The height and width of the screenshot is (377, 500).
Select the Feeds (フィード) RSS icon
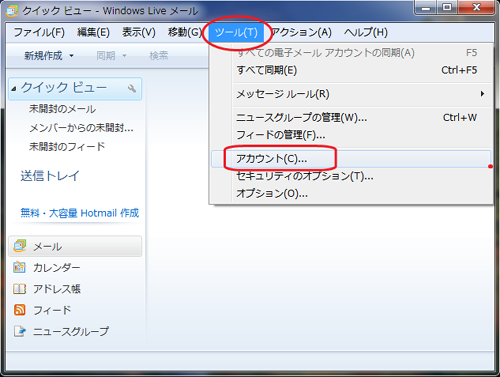(x=20, y=310)
